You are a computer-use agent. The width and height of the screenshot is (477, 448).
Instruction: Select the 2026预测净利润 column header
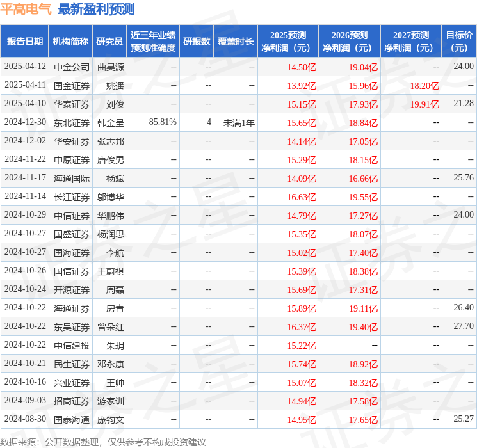(x=350, y=42)
